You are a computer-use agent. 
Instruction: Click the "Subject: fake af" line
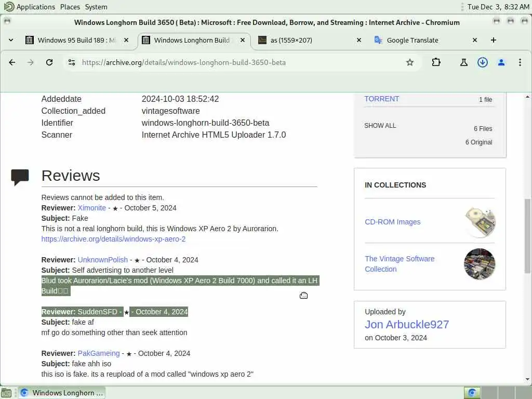click(68, 322)
